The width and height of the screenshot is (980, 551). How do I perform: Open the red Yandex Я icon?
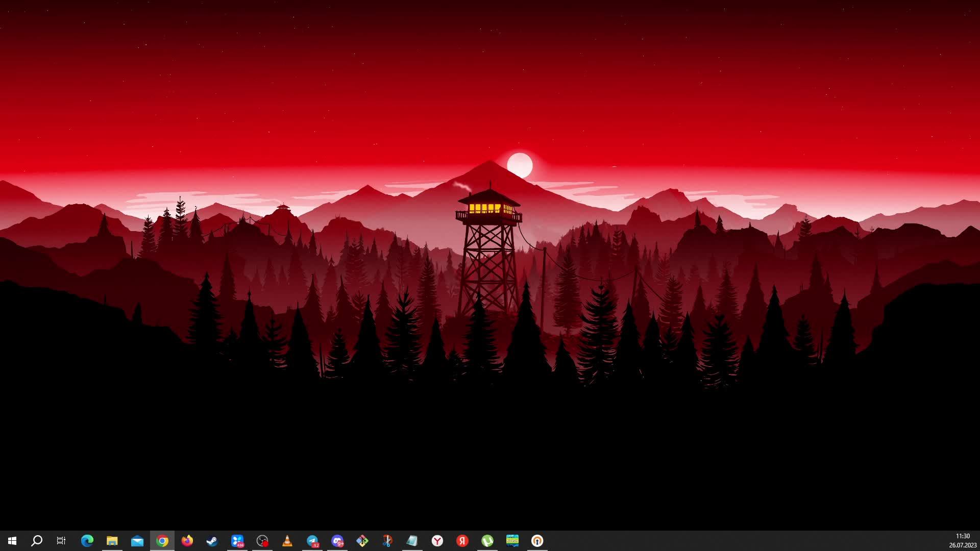pyautogui.click(x=462, y=541)
